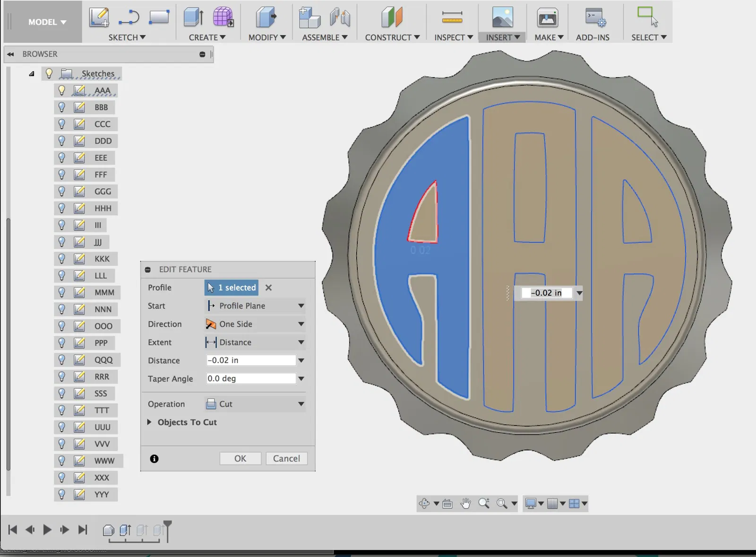
Task: Click the Measure ruler icon under Inspect
Action: click(x=452, y=17)
